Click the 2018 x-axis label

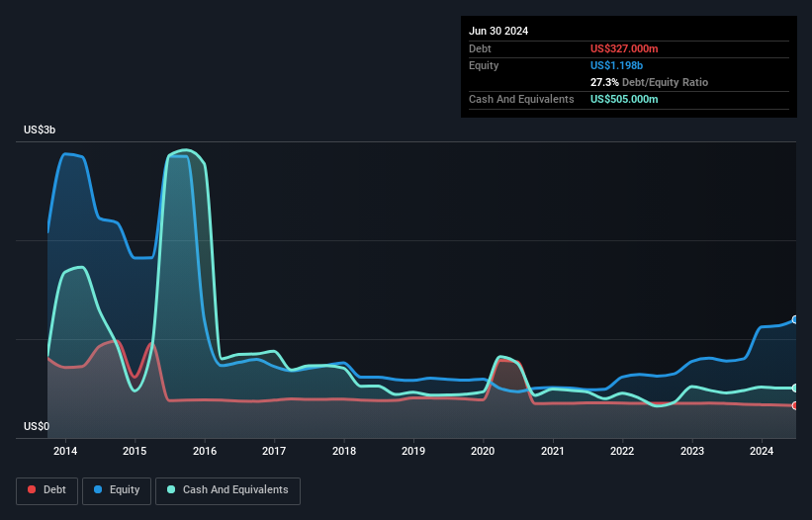point(344,451)
